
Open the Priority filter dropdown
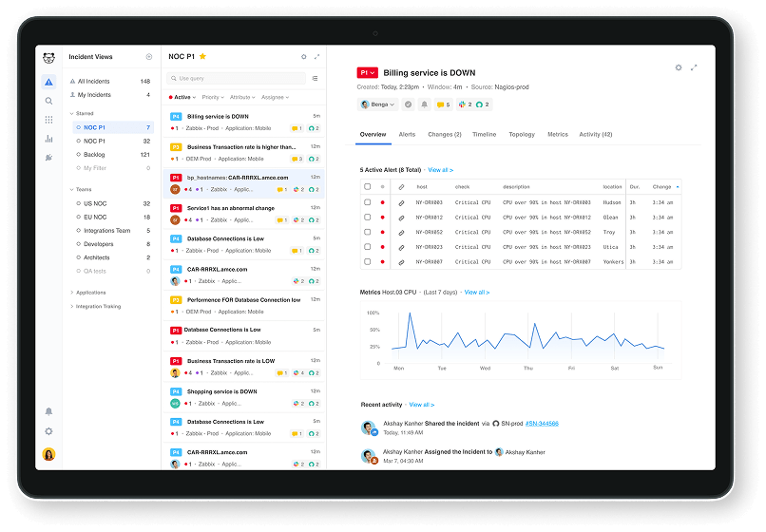[x=213, y=97]
